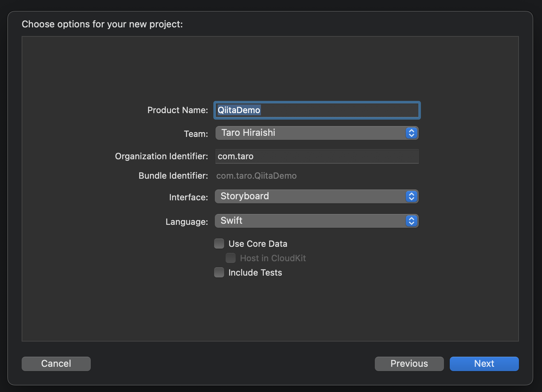Click the Product Name text field
Viewport: 542px width, 392px height.
[317, 110]
